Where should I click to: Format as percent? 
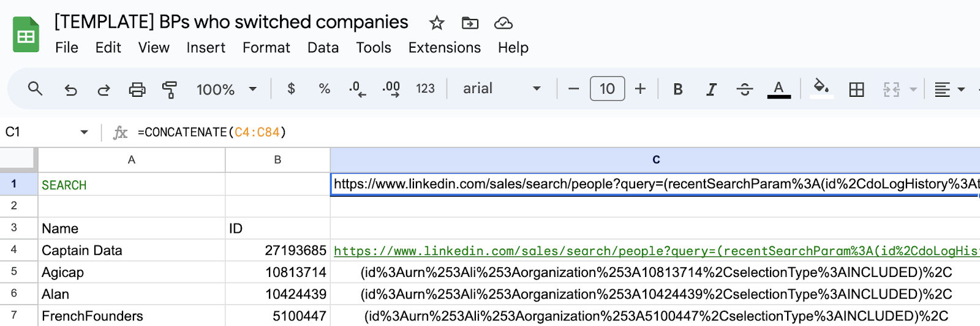click(x=325, y=89)
